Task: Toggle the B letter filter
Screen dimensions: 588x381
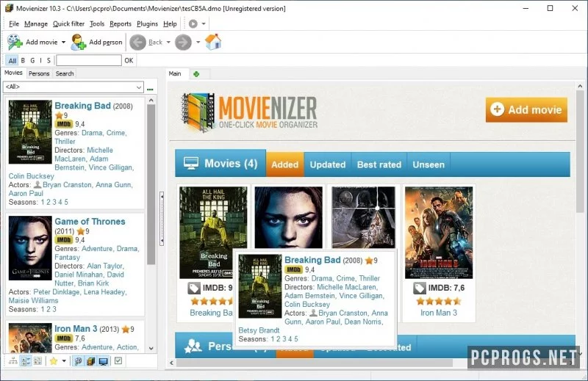Action: (x=23, y=60)
